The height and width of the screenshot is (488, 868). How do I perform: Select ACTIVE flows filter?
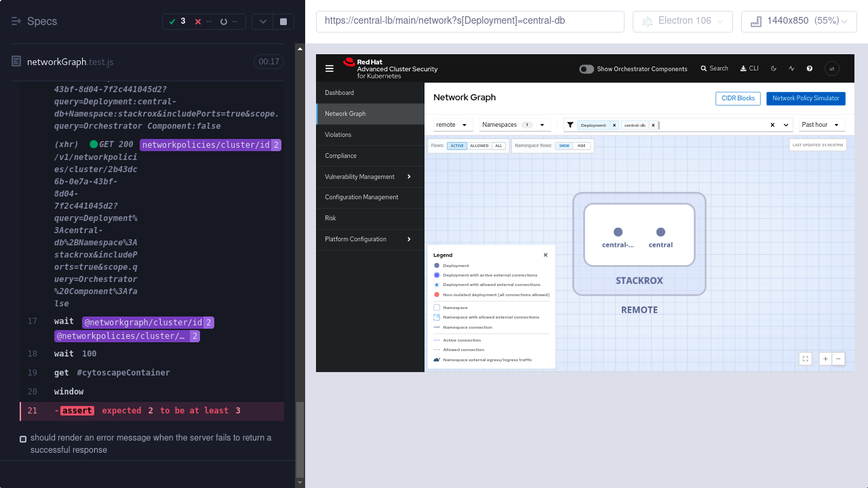(457, 146)
